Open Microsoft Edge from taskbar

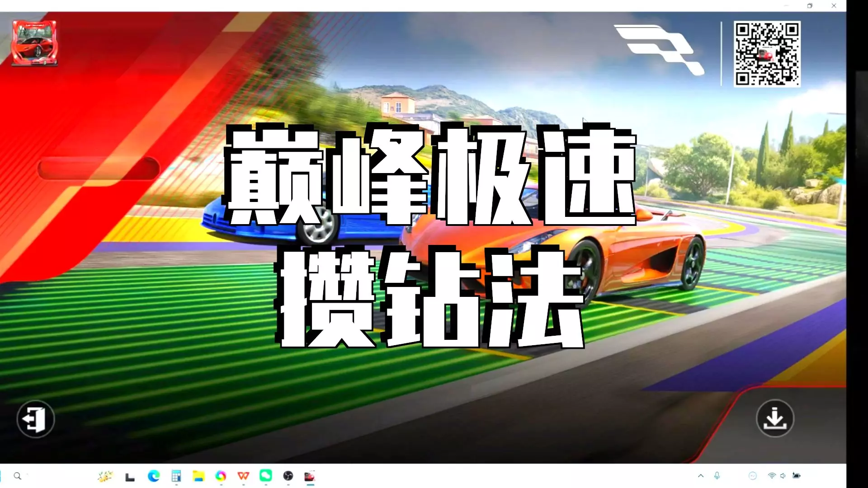[154, 476]
